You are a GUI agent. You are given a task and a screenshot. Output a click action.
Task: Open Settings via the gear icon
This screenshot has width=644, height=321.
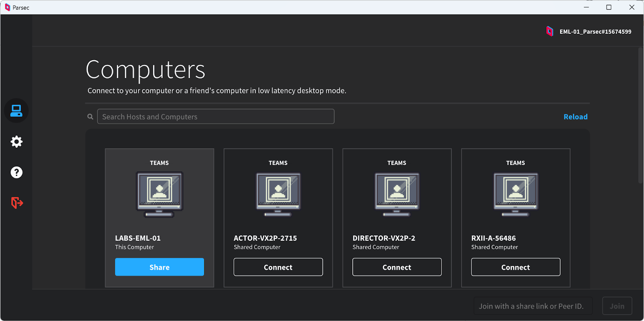(x=17, y=142)
